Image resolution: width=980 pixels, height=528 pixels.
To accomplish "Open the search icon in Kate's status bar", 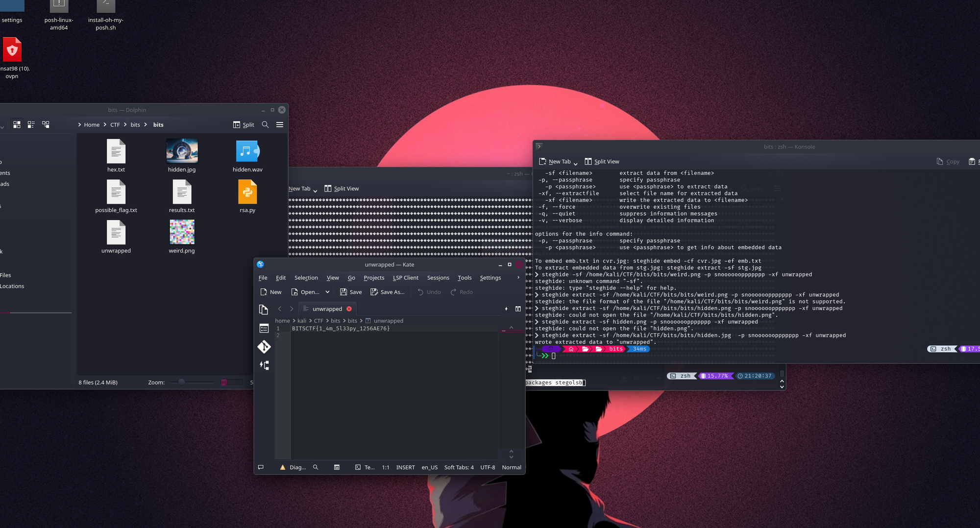I will point(316,467).
